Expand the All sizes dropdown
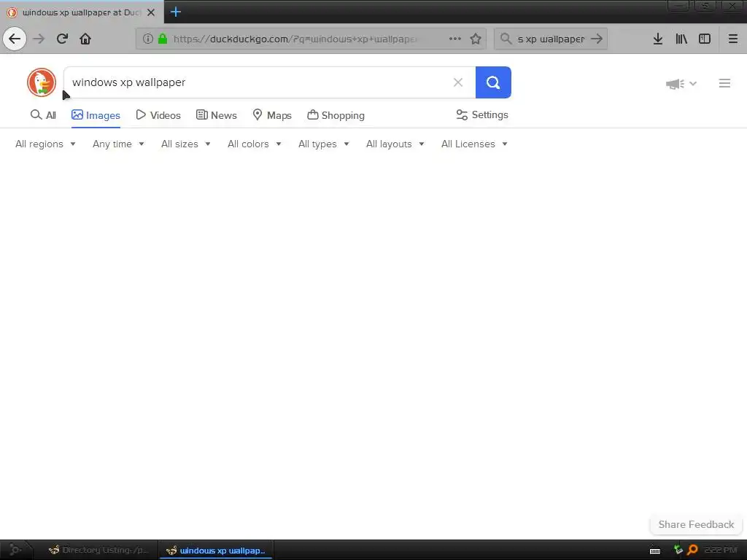 point(186,144)
